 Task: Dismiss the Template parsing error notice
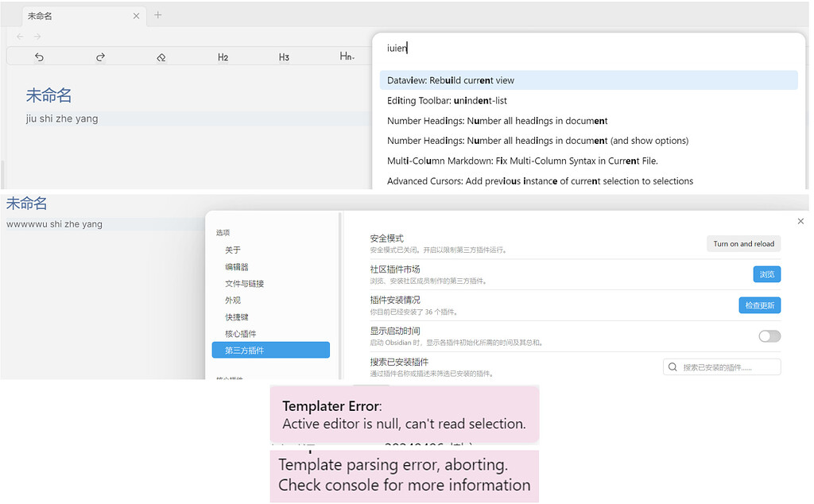405,475
